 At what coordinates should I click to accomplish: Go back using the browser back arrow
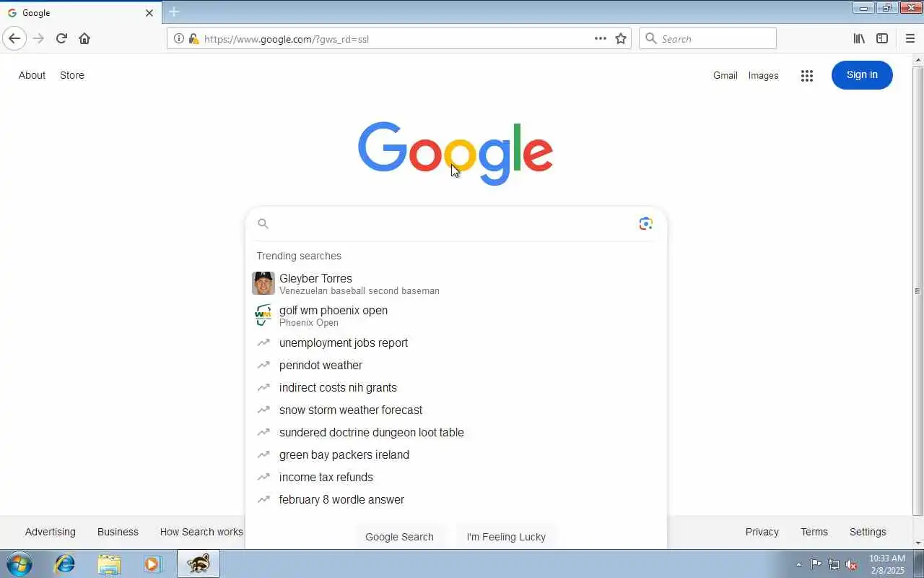[14, 38]
